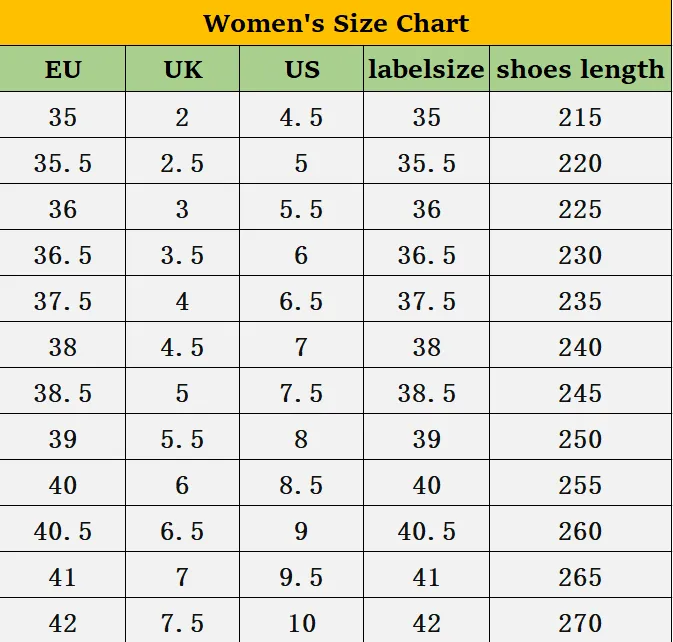Click the Women's Size Chart title
Screen dimensions: 673x642
[336, 23]
